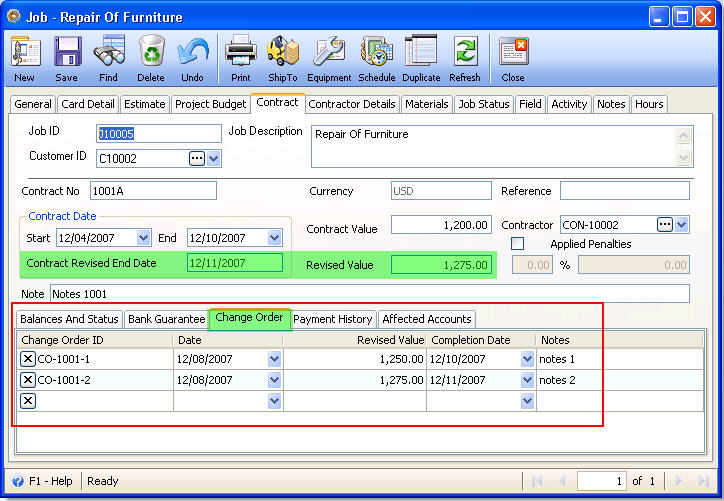The height and width of the screenshot is (501, 724).
Task: Click the New job toolbar icon
Action: 25,51
